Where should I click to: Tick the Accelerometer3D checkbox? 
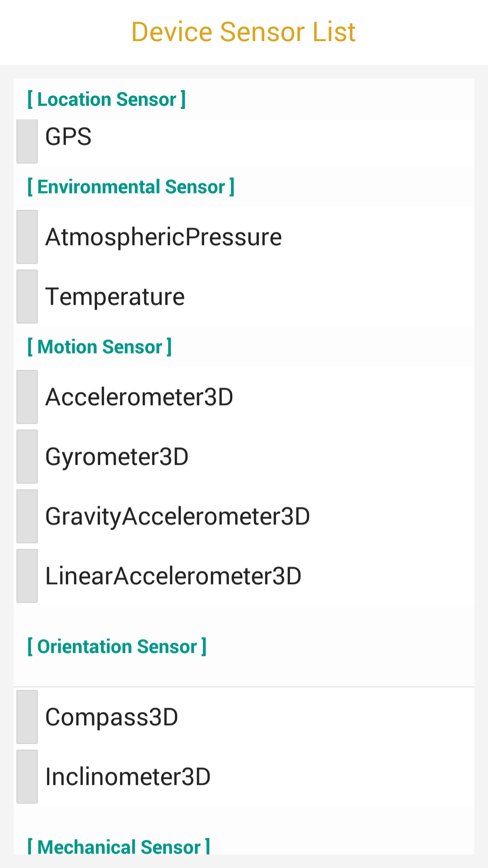(x=27, y=397)
